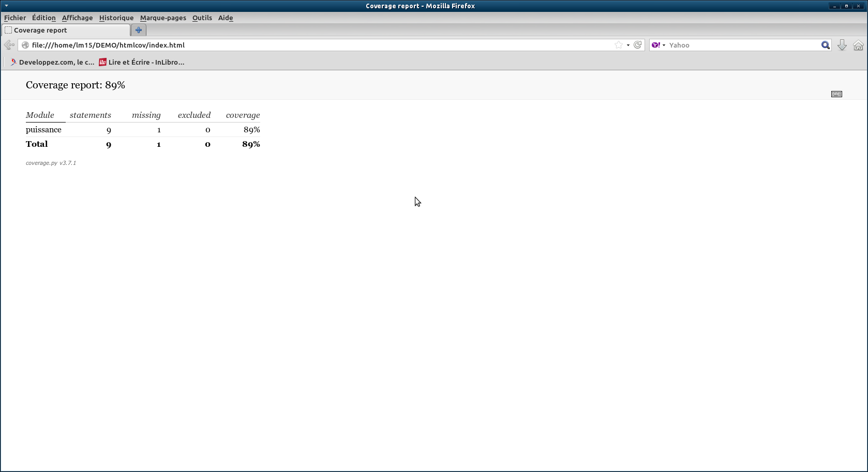This screenshot has width=868, height=472.
Task: Open the bookmark star dropdown arrow
Action: (x=628, y=45)
